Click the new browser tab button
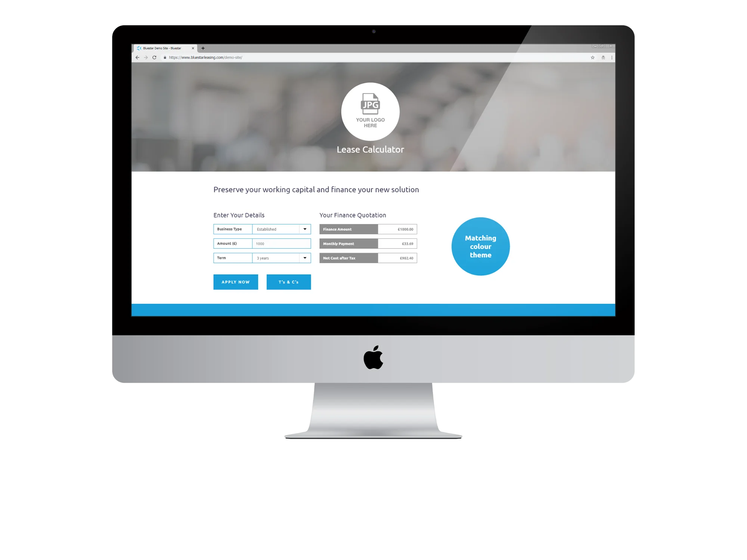747x560 pixels. click(x=203, y=48)
